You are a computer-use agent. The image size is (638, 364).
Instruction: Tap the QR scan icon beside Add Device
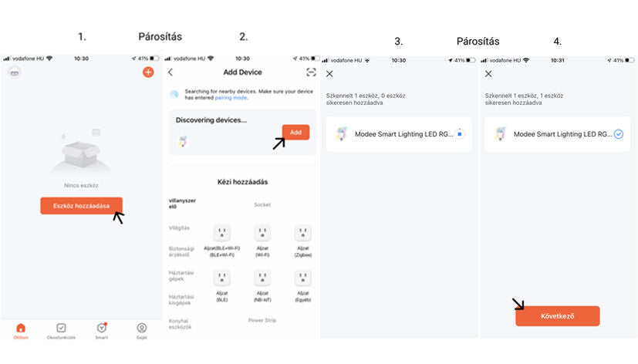(x=311, y=72)
